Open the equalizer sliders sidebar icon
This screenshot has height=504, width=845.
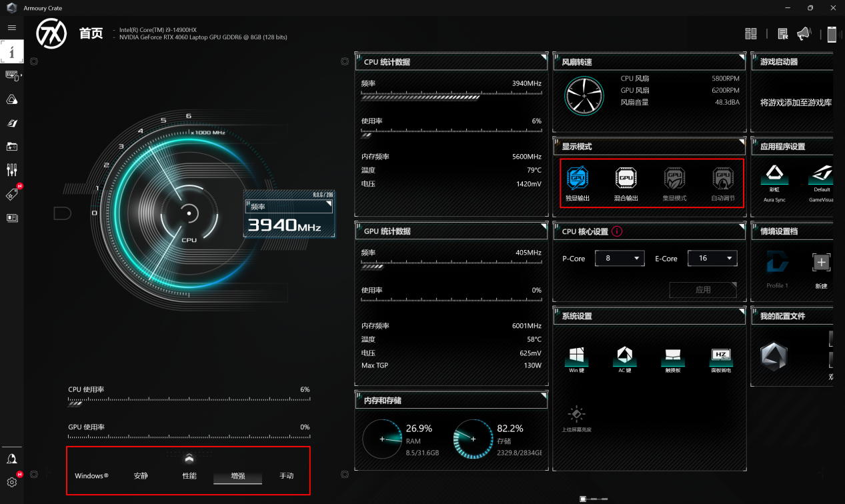pos(12,170)
